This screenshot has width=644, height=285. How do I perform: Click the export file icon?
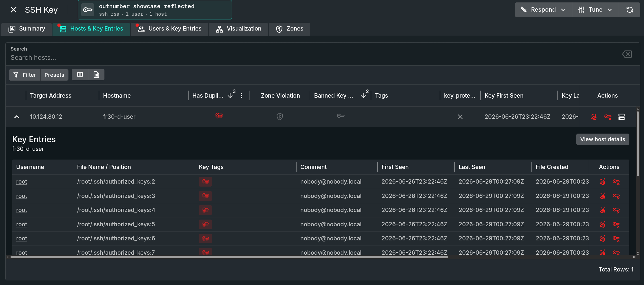96,75
